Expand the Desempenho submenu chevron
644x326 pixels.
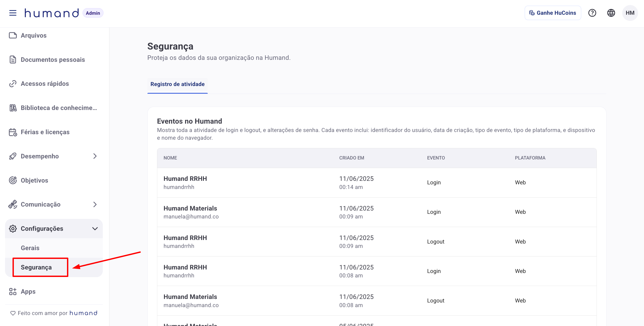[95, 156]
